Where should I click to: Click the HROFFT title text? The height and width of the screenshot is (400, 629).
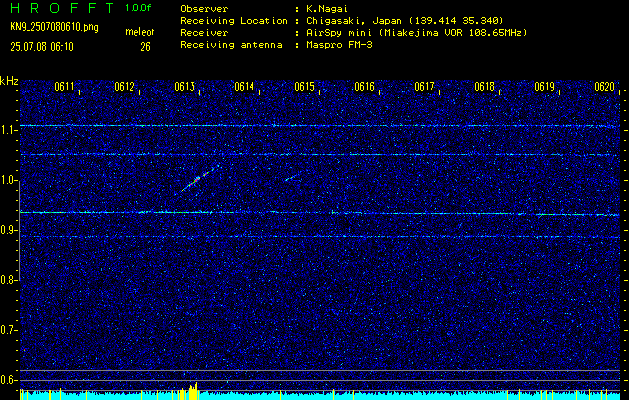tap(62, 8)
